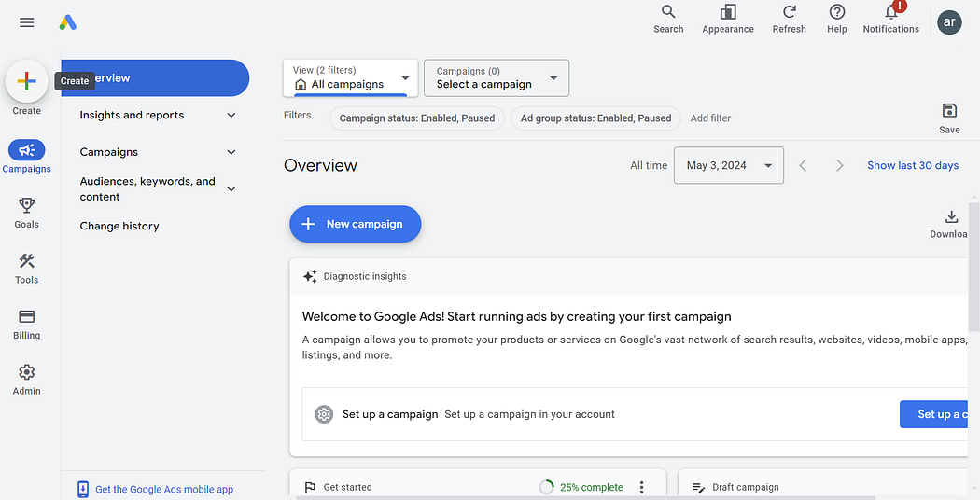The width and height of the screenshot is (980, 500).
Task: Open the Tools wrench section
Action: coord(27,270)
